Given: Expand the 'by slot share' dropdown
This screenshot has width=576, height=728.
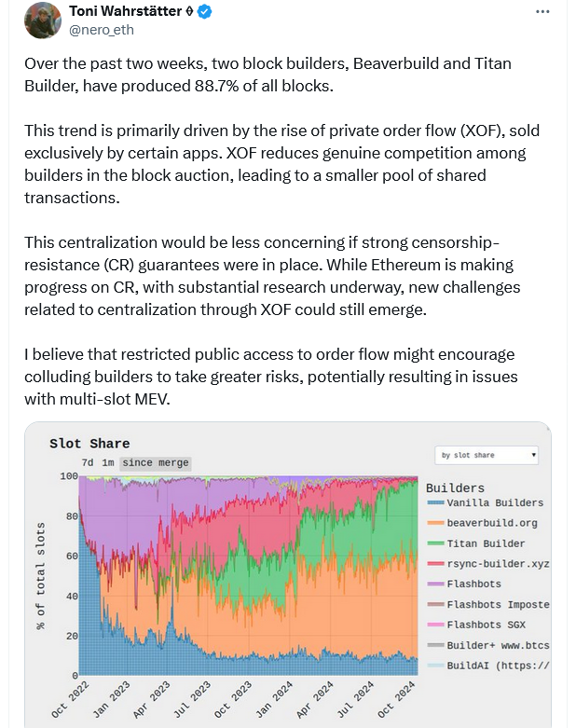Looking at the screenshot, I should (x=487, y=455).
